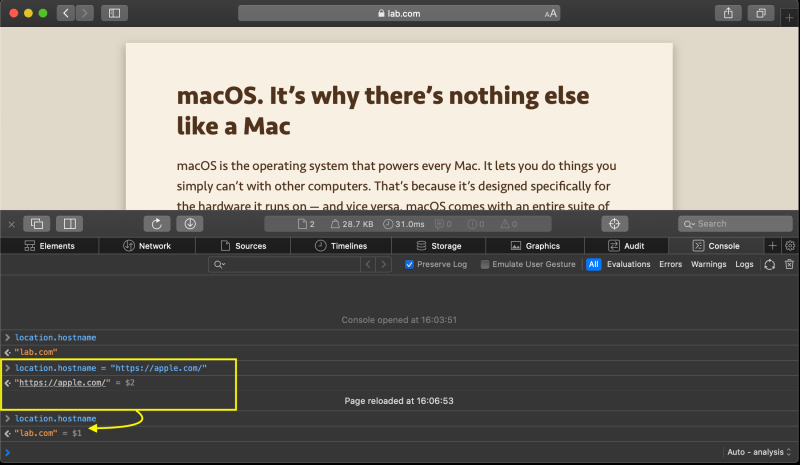Enable the Emulate User Gesture checkbox

click(485, 264)
